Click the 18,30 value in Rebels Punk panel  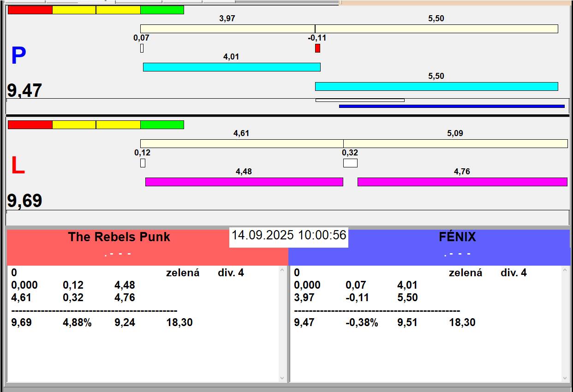point(179,323)
